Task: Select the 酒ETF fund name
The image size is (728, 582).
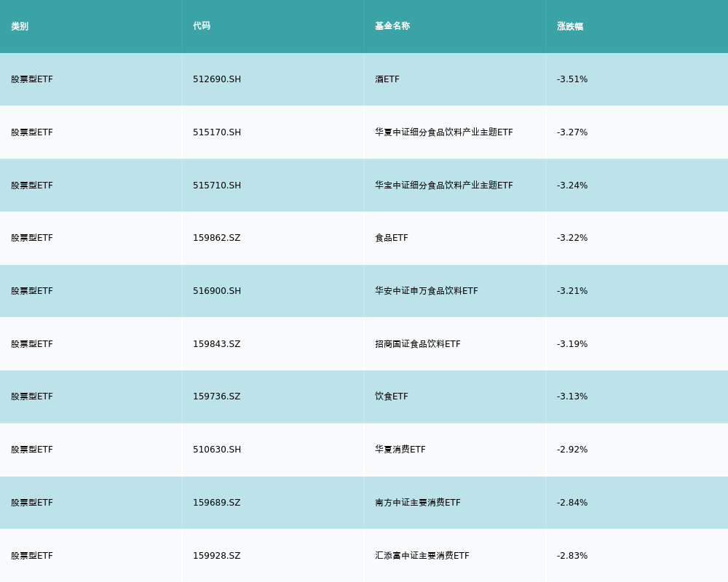Action: (387, 79)
